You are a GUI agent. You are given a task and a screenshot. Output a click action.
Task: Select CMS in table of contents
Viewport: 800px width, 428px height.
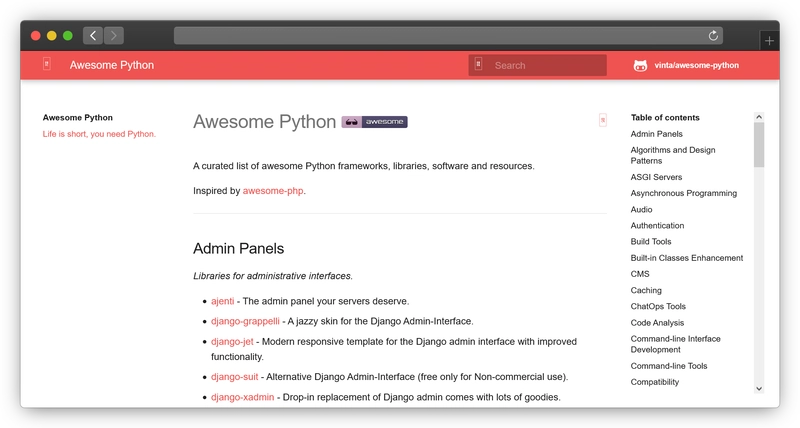pos(640,274)
